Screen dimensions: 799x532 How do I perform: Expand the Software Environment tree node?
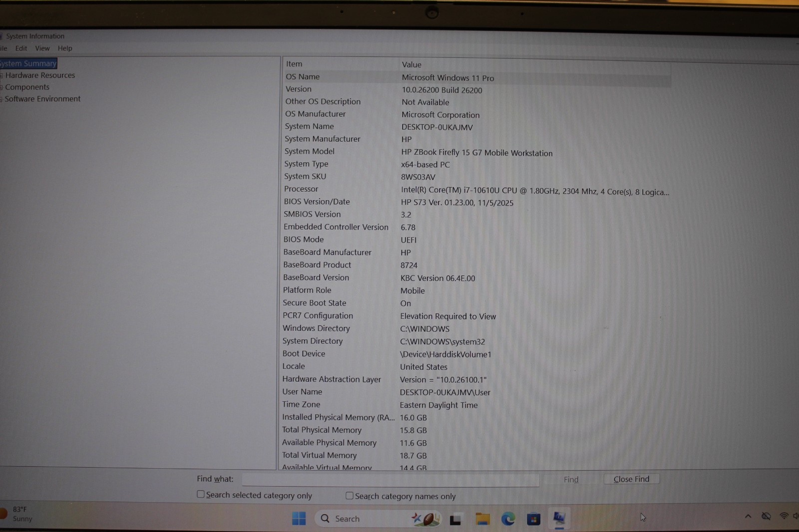coord(1,99)
